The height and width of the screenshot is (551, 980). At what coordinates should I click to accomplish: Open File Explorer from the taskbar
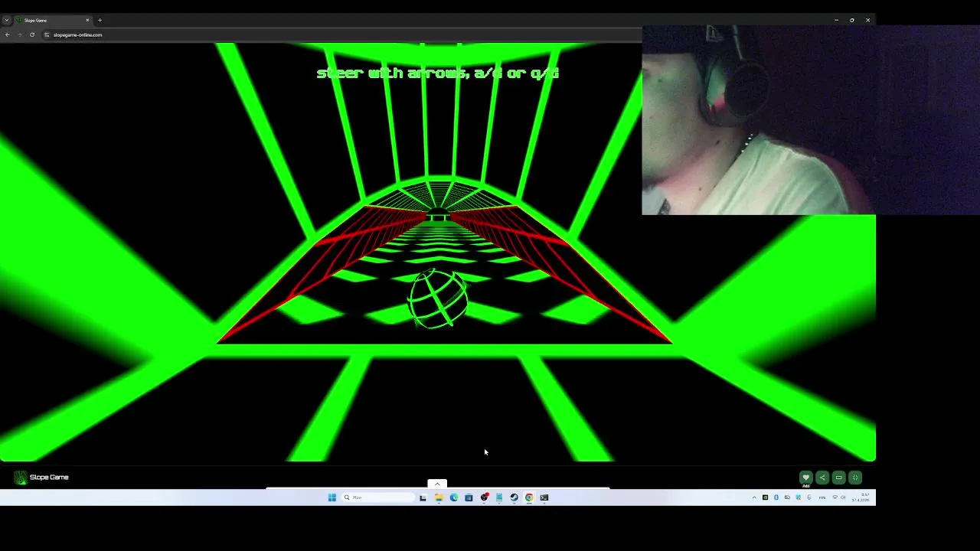(439, 497)
